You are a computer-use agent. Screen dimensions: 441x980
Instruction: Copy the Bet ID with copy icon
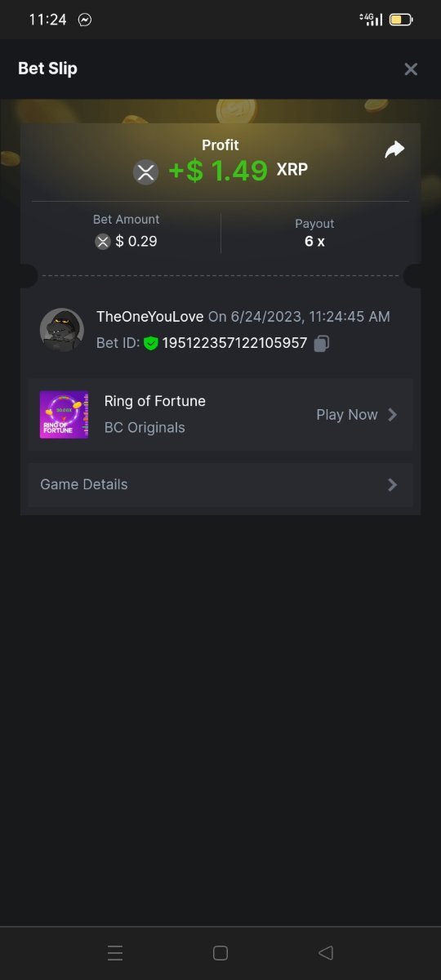(322, 344)
